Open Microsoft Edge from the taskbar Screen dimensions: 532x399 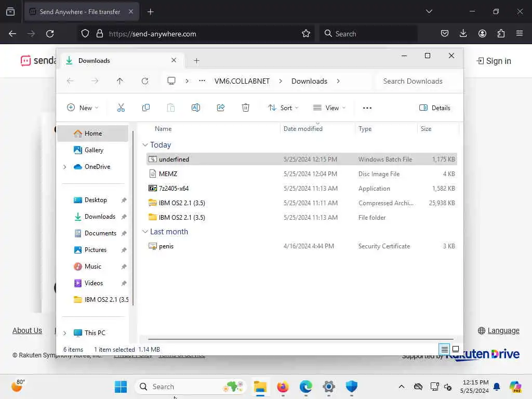[305, 387]
